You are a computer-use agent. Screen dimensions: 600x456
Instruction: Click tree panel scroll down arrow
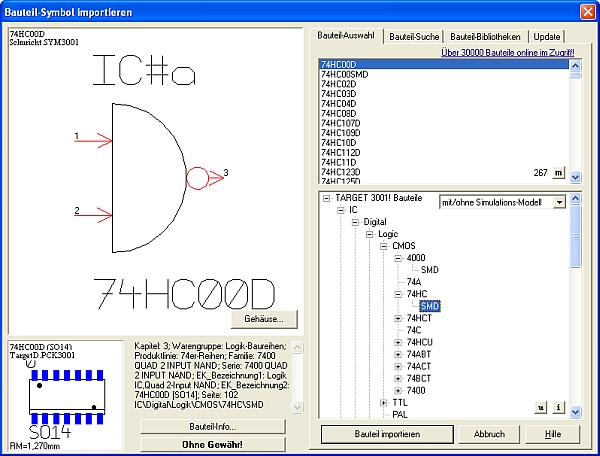576,410
